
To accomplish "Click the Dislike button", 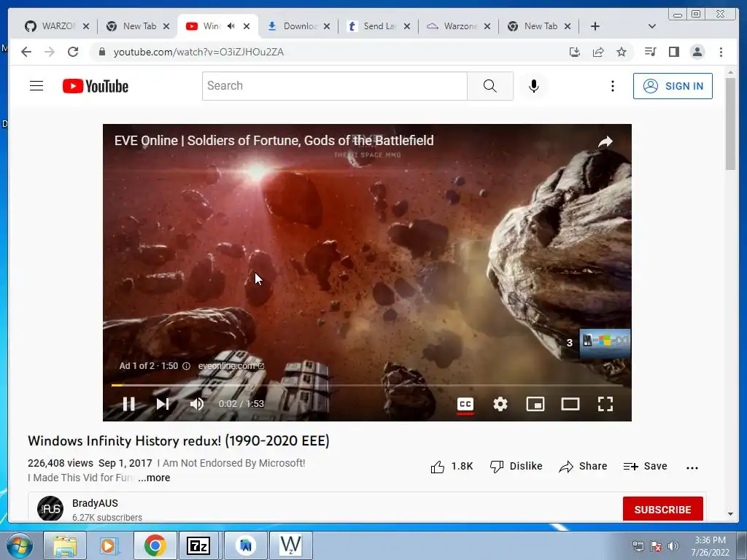I will pyautogui.click(x=516, y=467).
